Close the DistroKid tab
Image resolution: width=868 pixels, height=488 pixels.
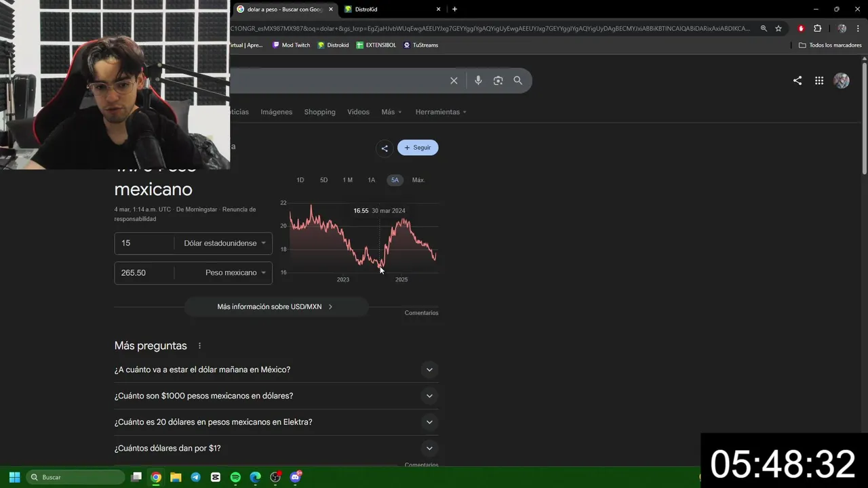(x=438, y=9)
